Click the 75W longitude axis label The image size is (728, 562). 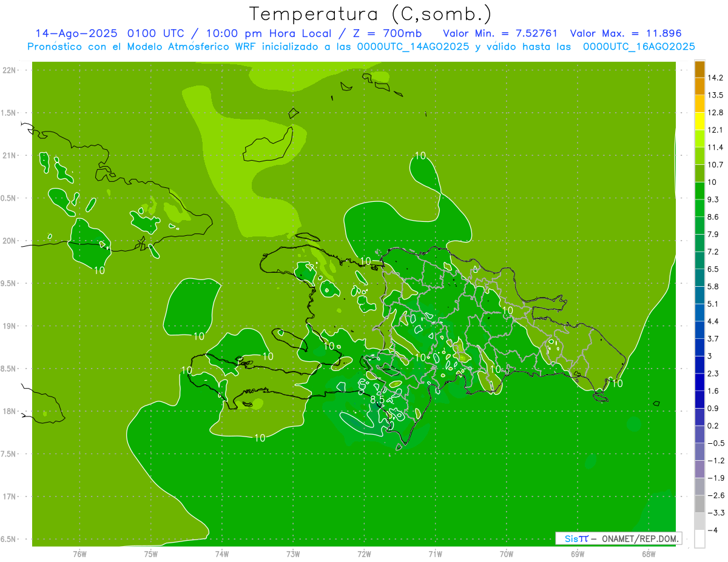[x=150, y=554]
